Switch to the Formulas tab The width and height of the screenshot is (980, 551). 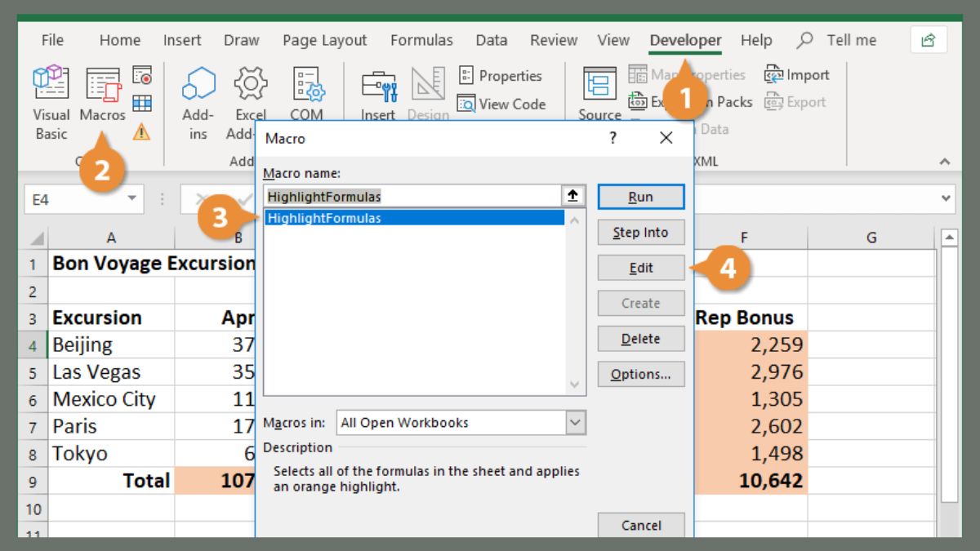tap(421, 39)
